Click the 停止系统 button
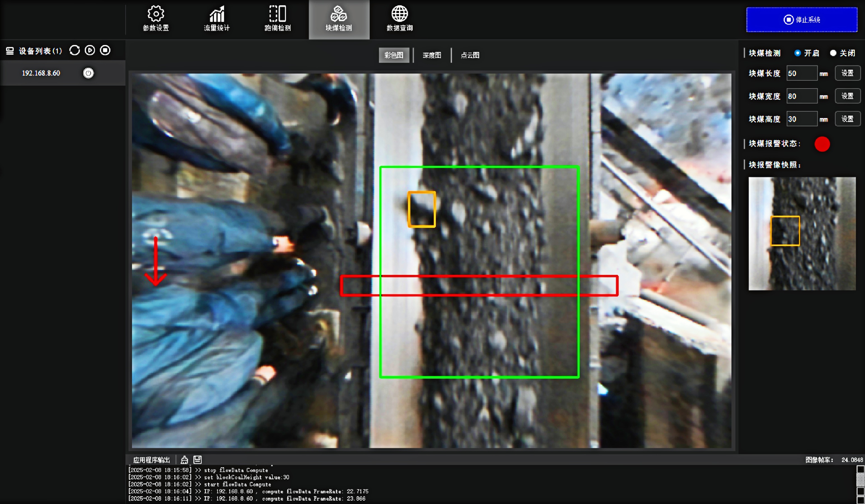 (801, 20)
